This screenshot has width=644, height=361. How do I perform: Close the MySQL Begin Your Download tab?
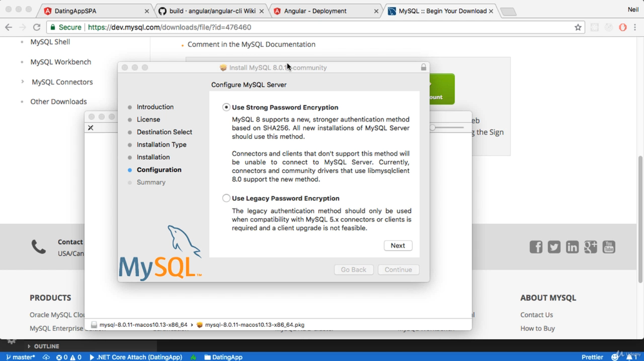[491, 12]
